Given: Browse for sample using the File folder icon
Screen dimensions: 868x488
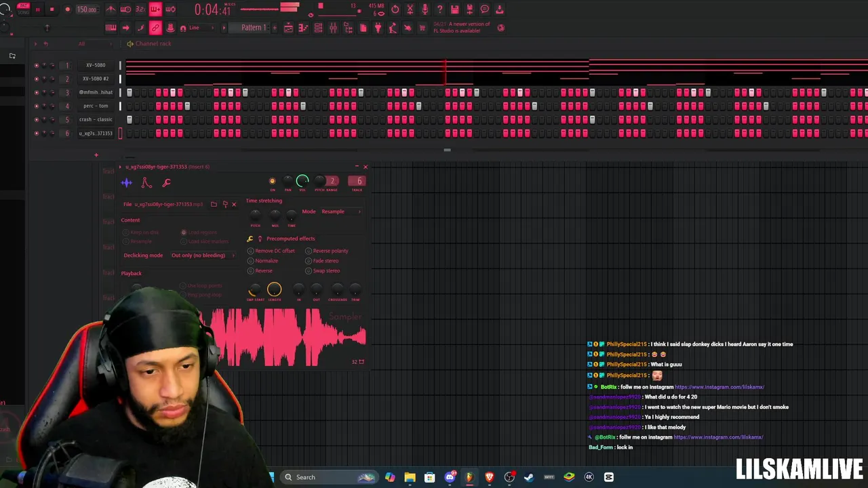Looking at the screenshot, I should [214, 204].
